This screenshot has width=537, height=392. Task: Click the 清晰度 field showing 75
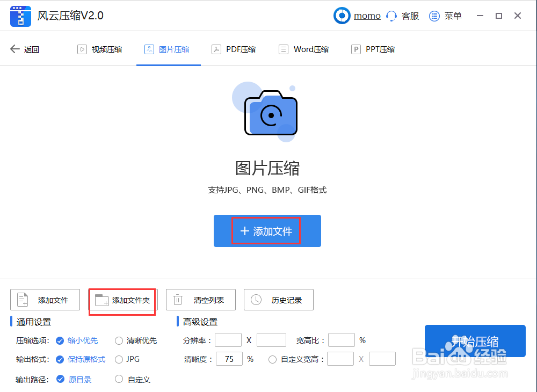click(x=229, y=359)
